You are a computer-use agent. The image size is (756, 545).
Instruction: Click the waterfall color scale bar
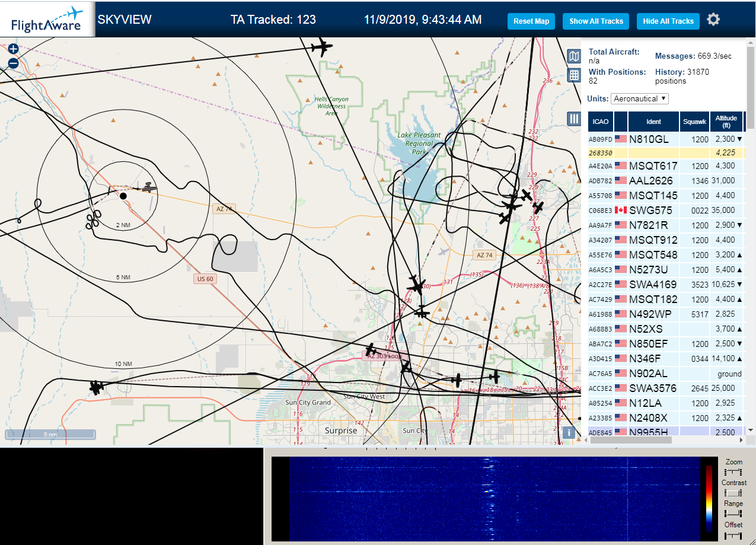point(709,498)
